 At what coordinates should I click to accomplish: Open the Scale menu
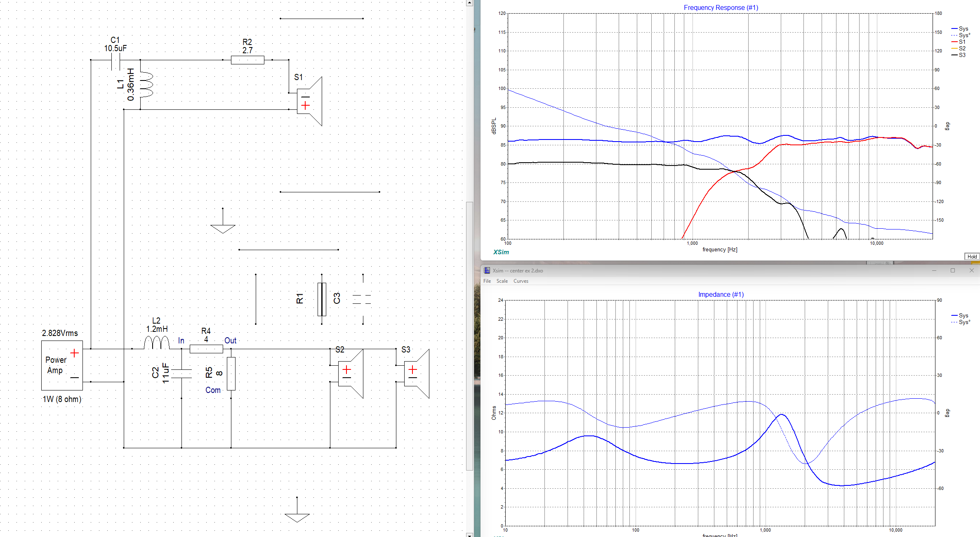coord(502,281)
